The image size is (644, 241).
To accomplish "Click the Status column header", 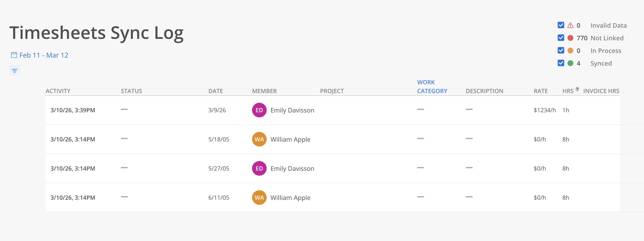I will point(131,91).
